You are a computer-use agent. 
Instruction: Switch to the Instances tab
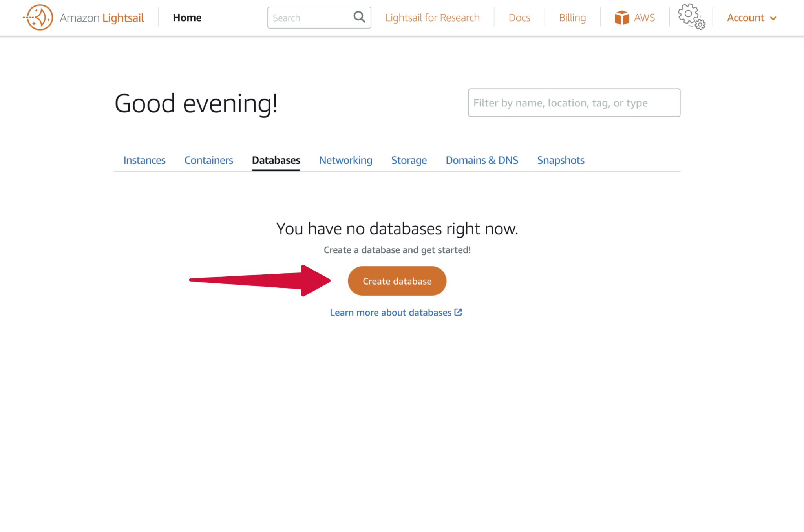144,160
